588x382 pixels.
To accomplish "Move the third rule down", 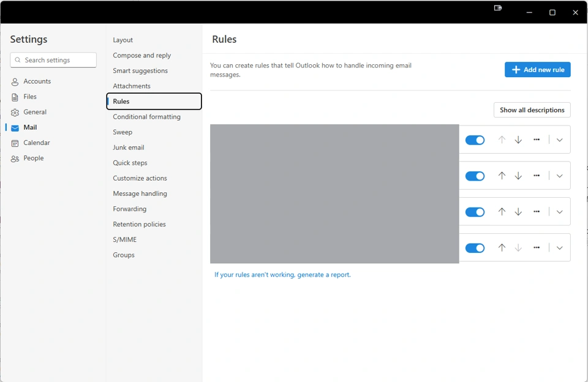I will [x=518, y=212].
